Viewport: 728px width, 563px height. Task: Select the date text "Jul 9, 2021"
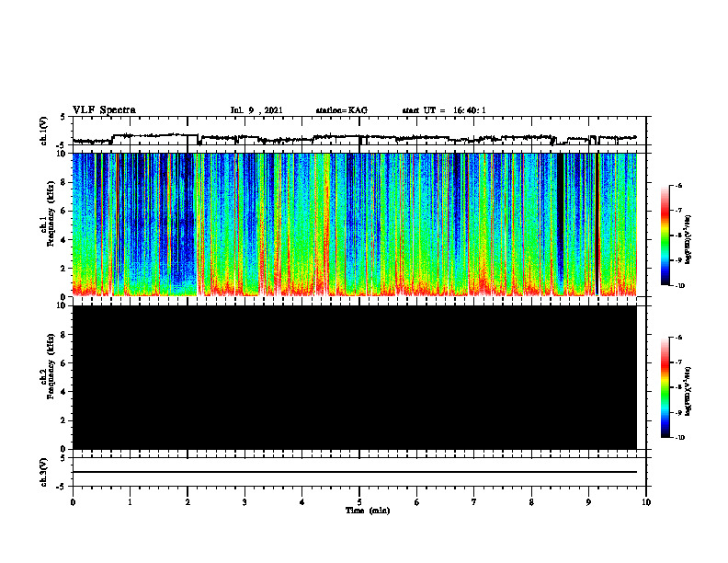256,110
